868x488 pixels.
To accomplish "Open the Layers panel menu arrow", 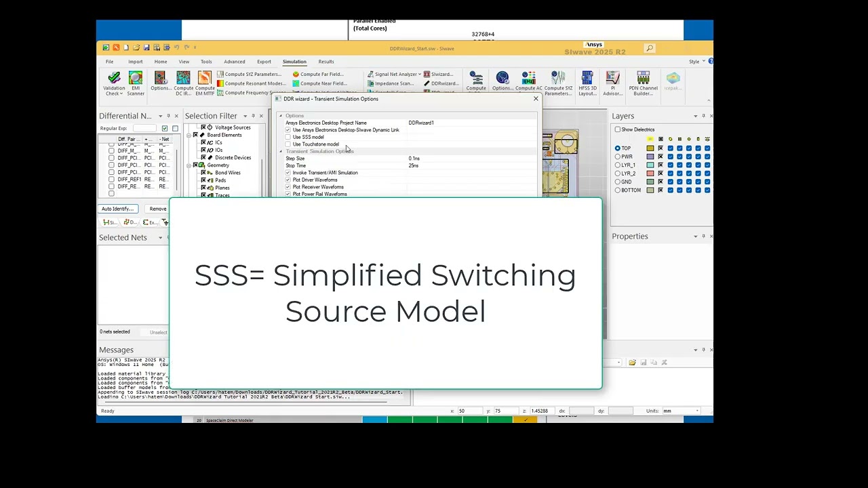I will tap(695, 116).
